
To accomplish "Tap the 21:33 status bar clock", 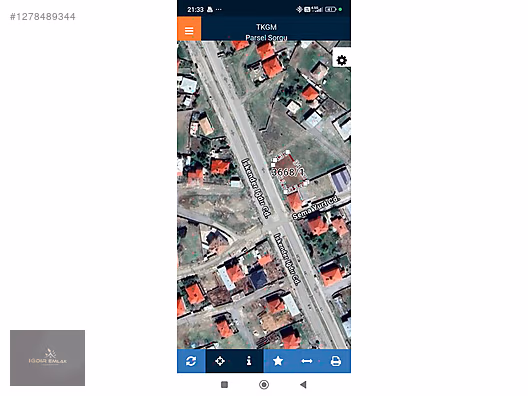I will [x=195, y=9].
